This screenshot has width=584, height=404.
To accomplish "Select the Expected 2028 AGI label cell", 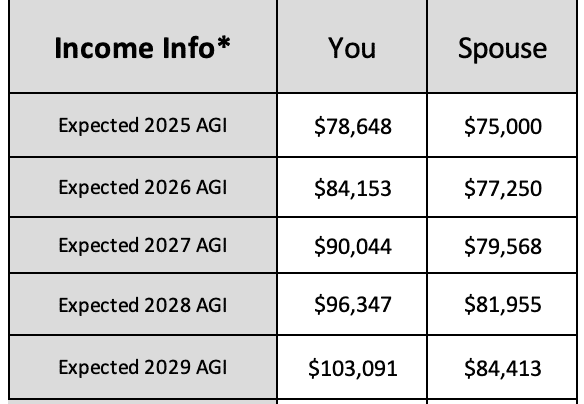I will tap(143, 304).
